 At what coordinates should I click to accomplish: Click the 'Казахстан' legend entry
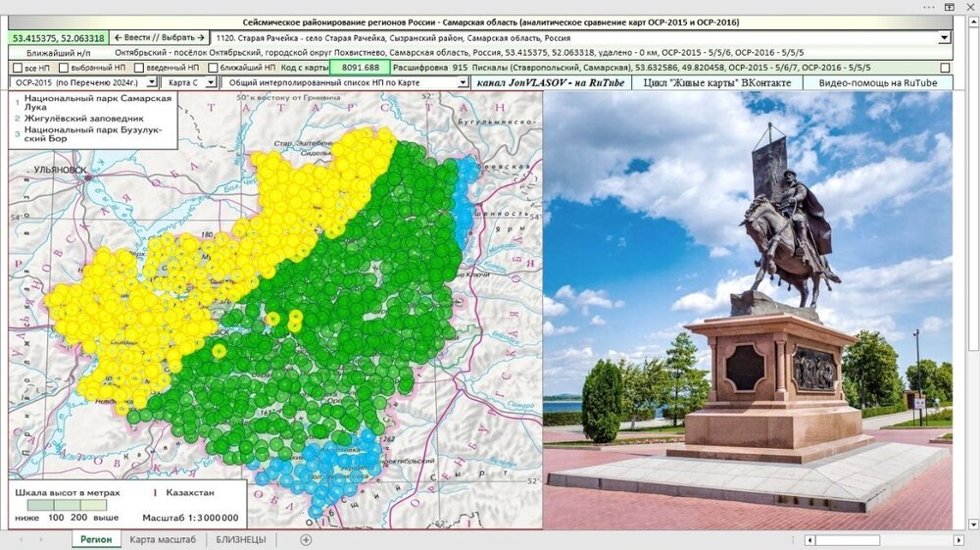(190, 492)
